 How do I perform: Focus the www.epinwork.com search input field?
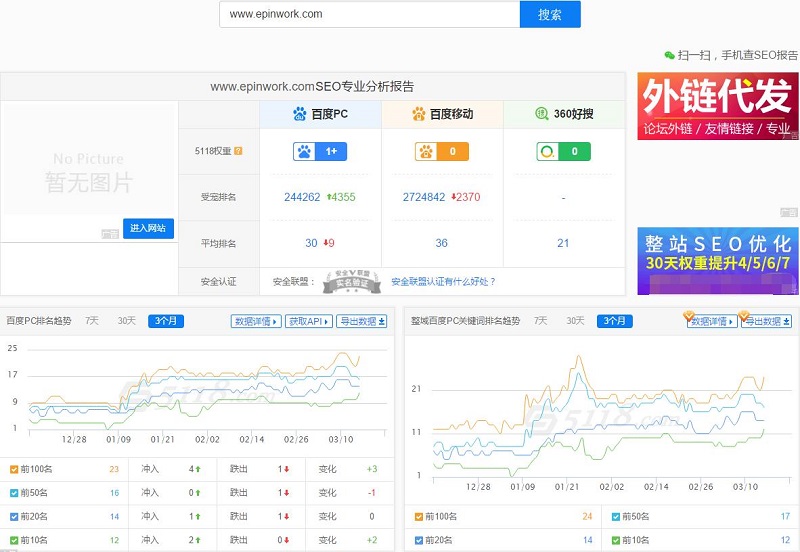(369, 14)
